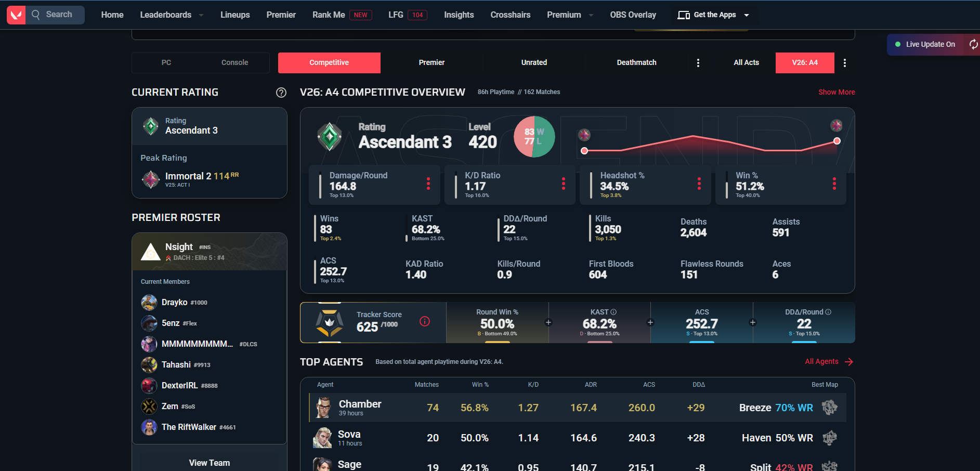Click the Immortal 2 peak rating badge
The image size is (980, 471).
(151, 179)
